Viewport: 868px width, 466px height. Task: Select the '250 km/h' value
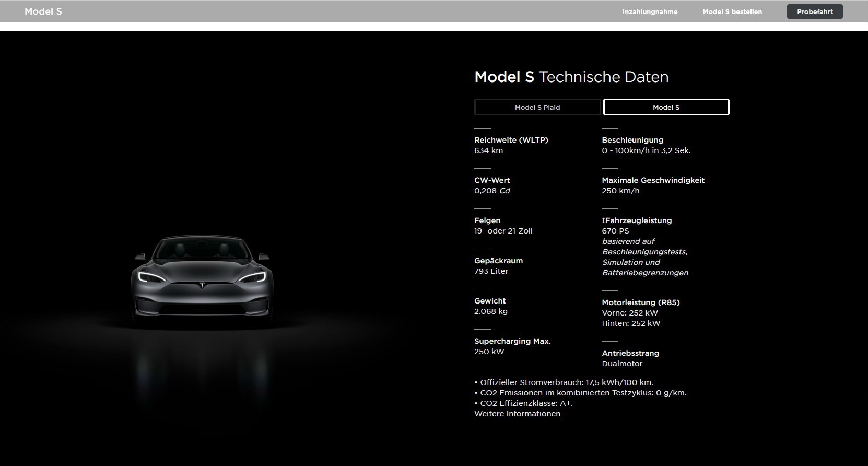click(x=620, y=191)
